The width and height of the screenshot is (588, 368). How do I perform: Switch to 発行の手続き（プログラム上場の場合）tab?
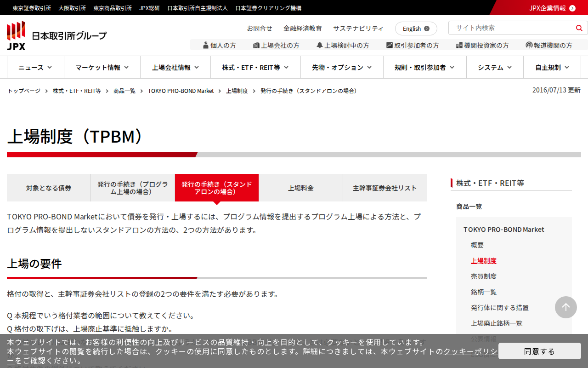click(133, 188)
